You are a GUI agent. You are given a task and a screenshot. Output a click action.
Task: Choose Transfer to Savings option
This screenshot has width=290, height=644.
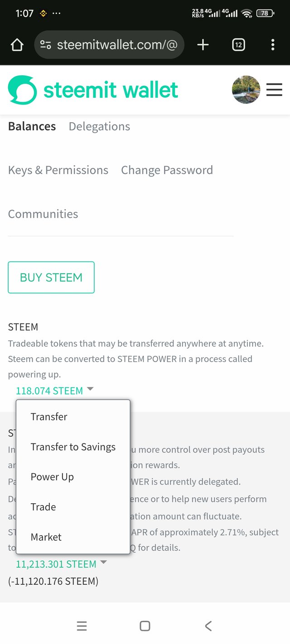73,447
